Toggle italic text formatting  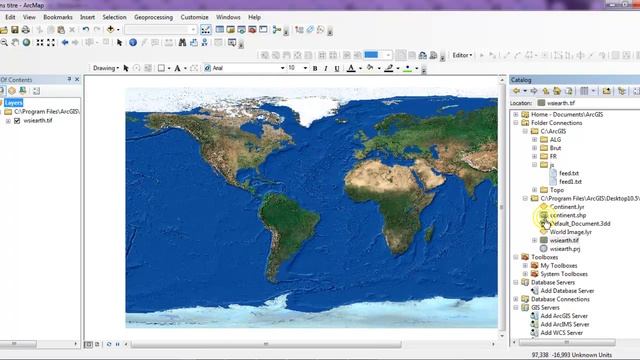(326, 69)
